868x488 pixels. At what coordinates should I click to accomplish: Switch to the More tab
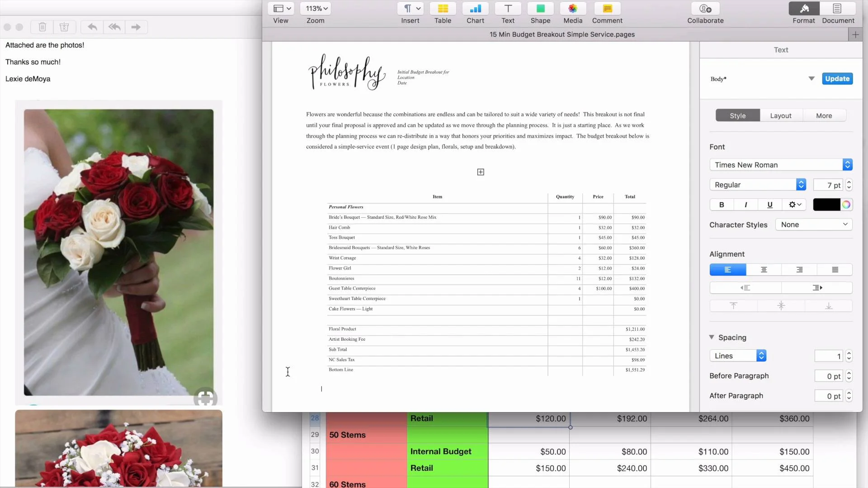pos(824,116)
